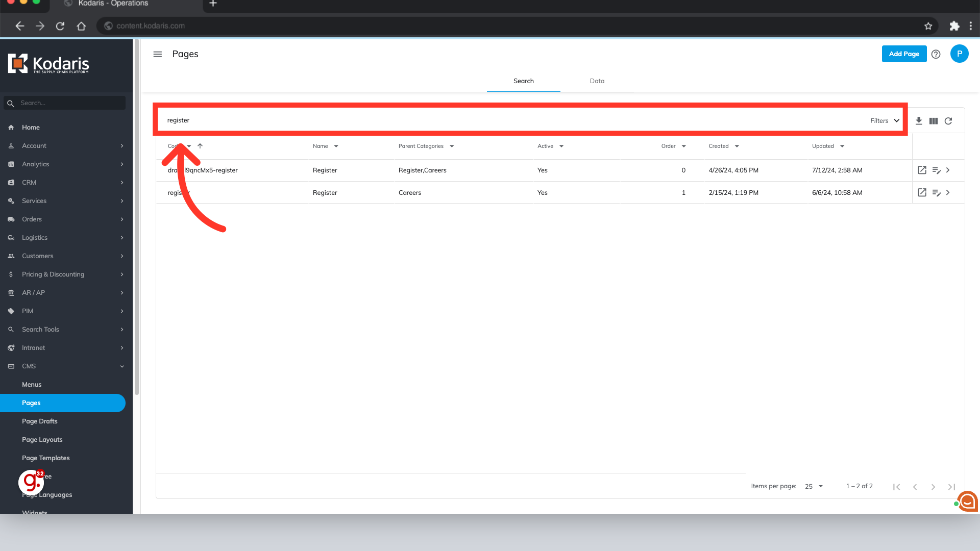This screenshot has width=980, height=551.
Task: Open first row in new window
Action: click(922, 170)
